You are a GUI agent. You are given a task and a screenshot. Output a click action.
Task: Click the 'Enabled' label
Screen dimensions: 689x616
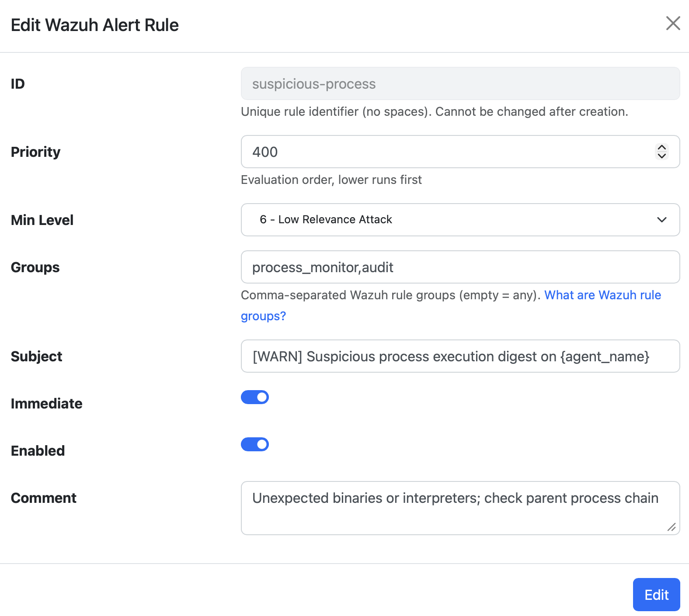(38, 451)
